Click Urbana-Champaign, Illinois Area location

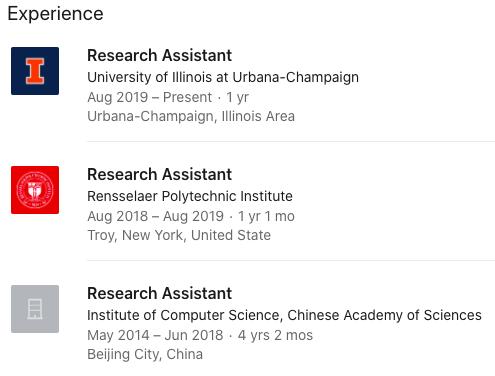[191, 116]
